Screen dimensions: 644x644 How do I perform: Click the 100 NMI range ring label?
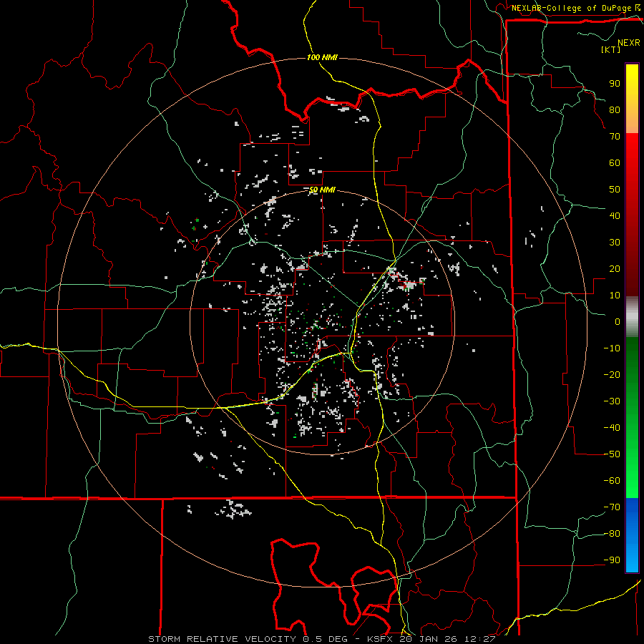pyautogui.click(x=323, y=57)
